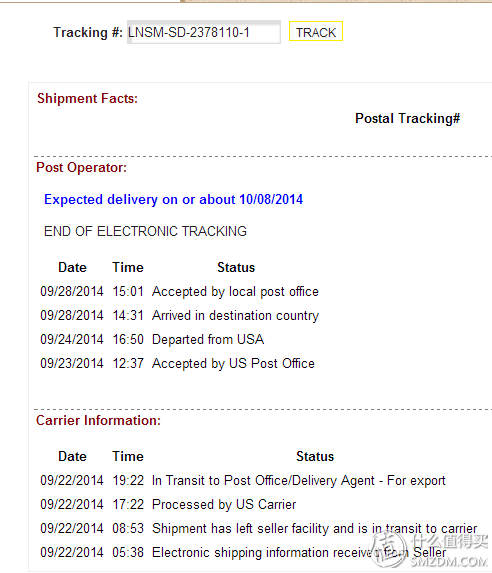
Task: Click the Status header in Carrier Information
Action: (315, 456)
